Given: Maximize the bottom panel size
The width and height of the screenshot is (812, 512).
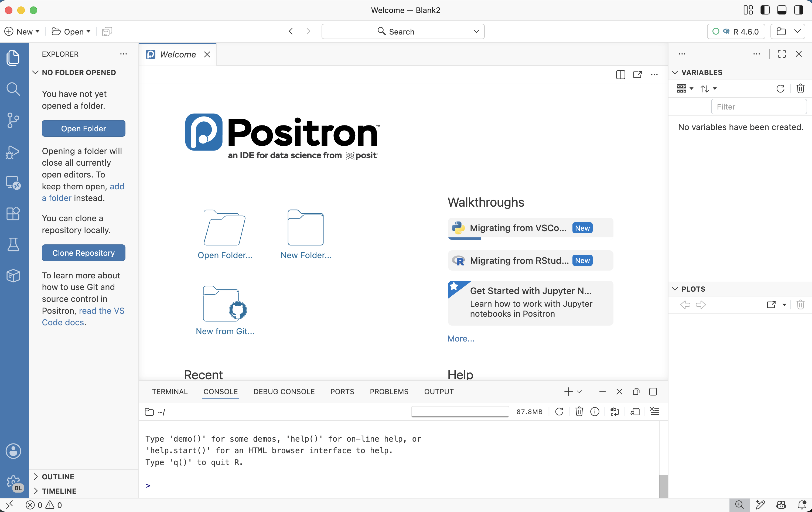Looking at the screenshot, I should coord(653,391).
